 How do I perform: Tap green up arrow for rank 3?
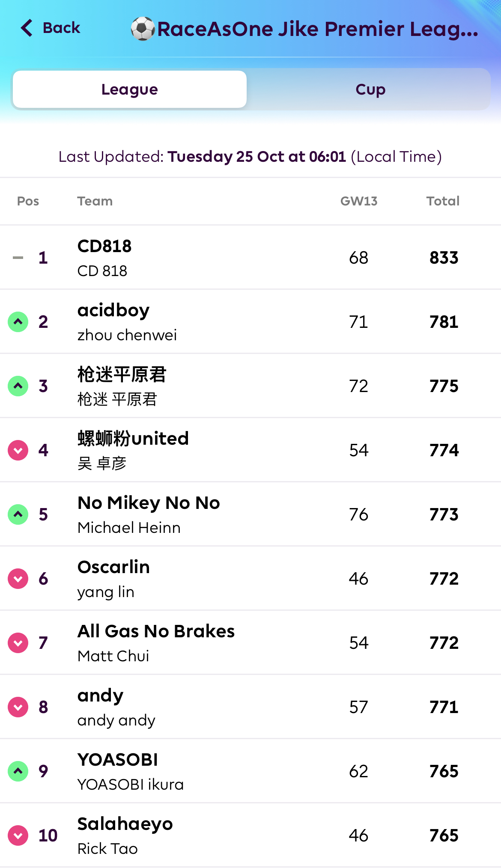click(18, 386)
